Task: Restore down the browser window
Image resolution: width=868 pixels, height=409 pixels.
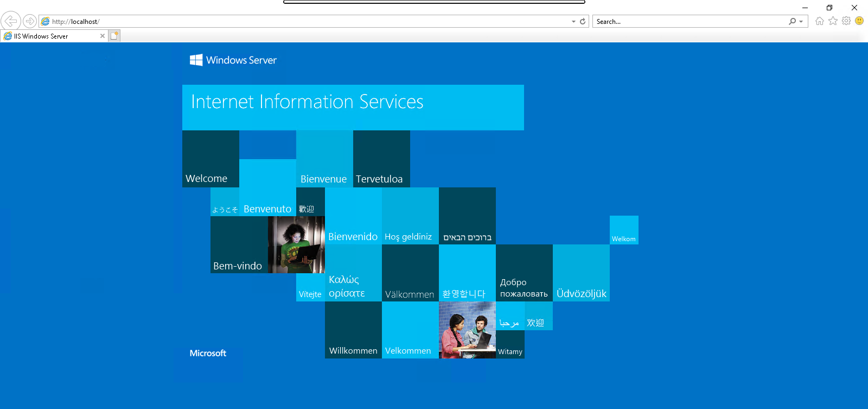Action: point(829,8)
